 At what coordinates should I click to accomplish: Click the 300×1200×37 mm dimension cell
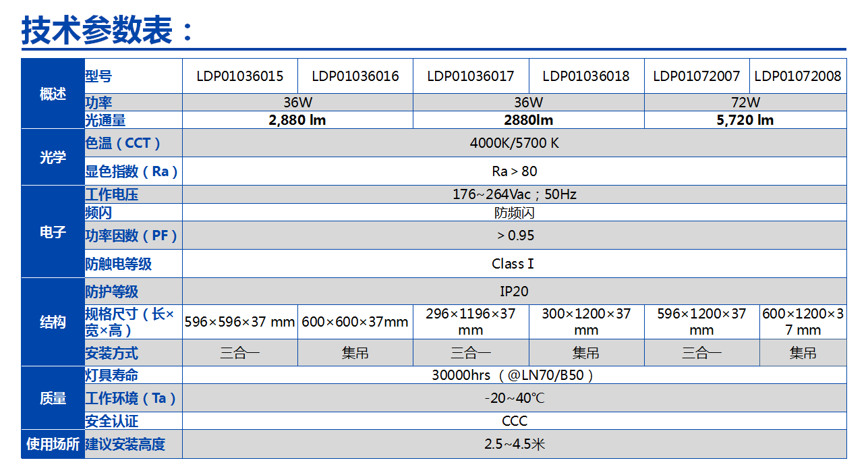pyautogui.click(x=585, y=322)
